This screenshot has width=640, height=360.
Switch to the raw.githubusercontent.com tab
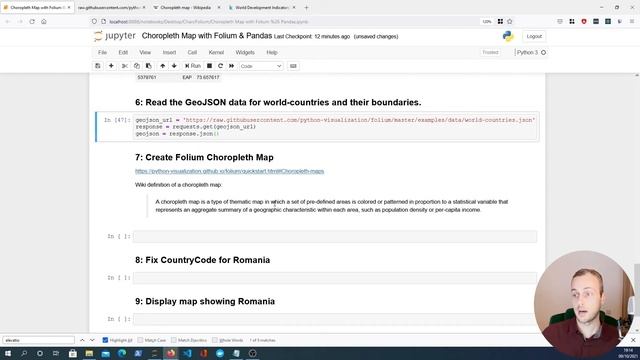coord(108,7)
